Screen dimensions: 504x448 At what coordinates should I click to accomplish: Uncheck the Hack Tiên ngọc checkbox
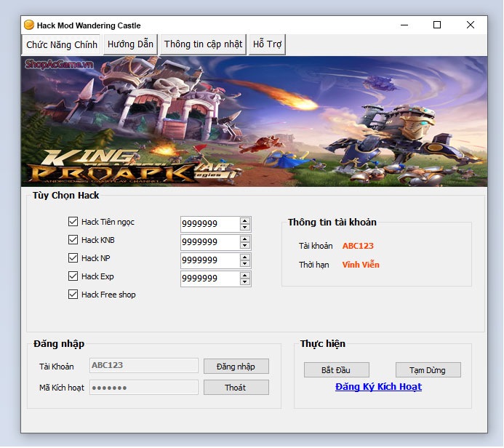(x=73, y=221)
